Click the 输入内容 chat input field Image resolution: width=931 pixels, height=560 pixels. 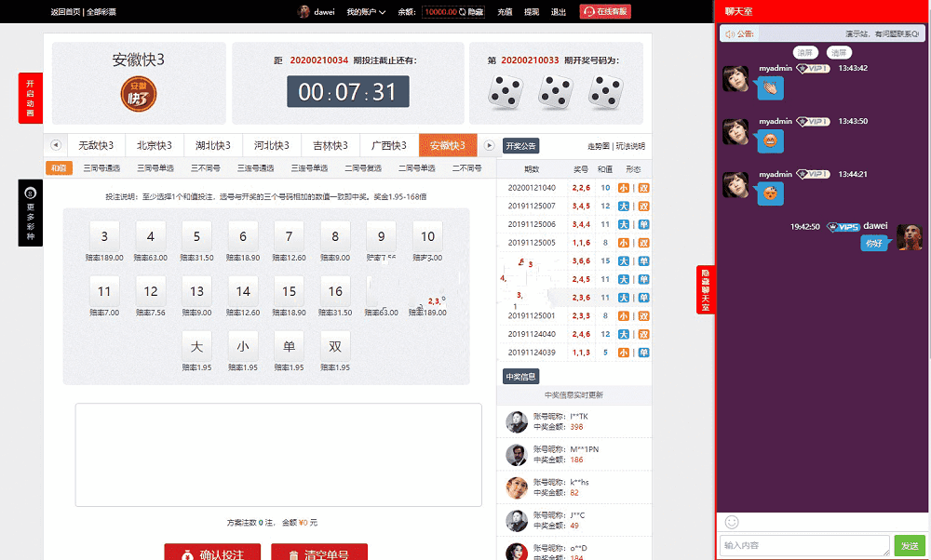[x=804, y=545]
